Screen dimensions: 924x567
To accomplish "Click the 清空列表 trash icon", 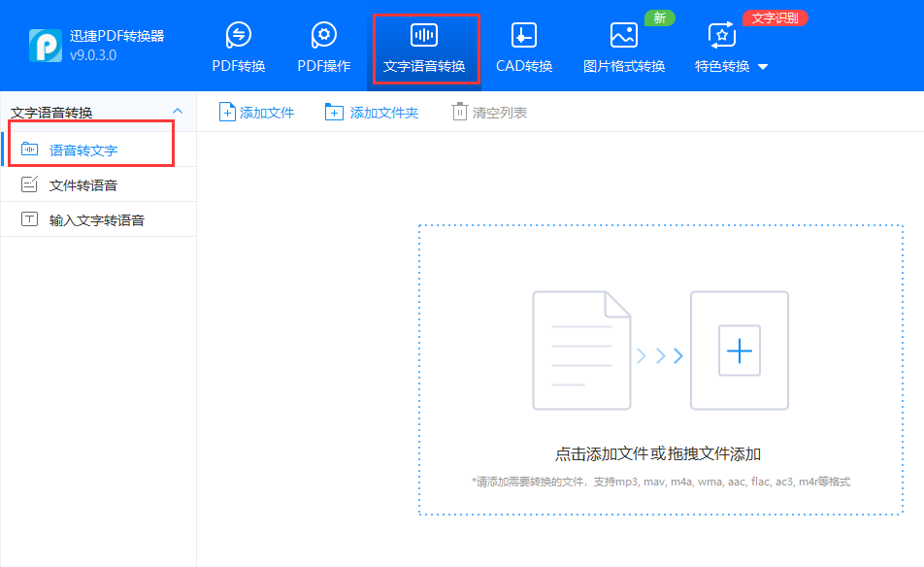I will (x=460, y=113).
